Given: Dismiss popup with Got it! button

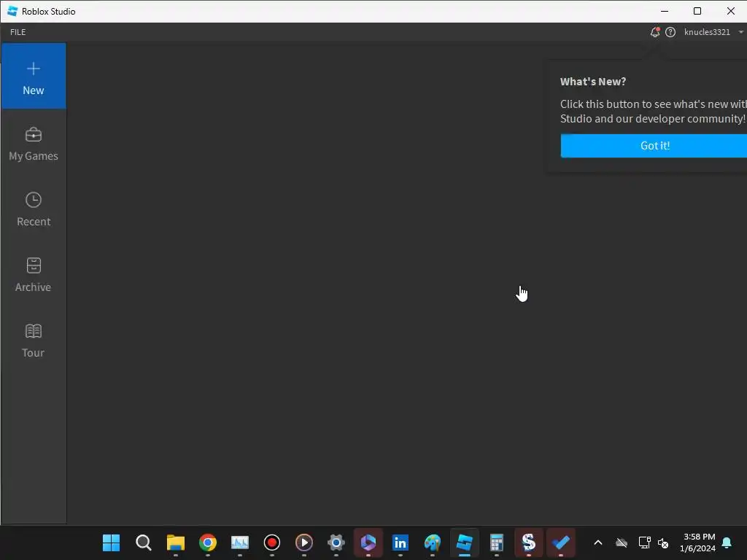Looking at the screenshot, I should tap(654, 146).
